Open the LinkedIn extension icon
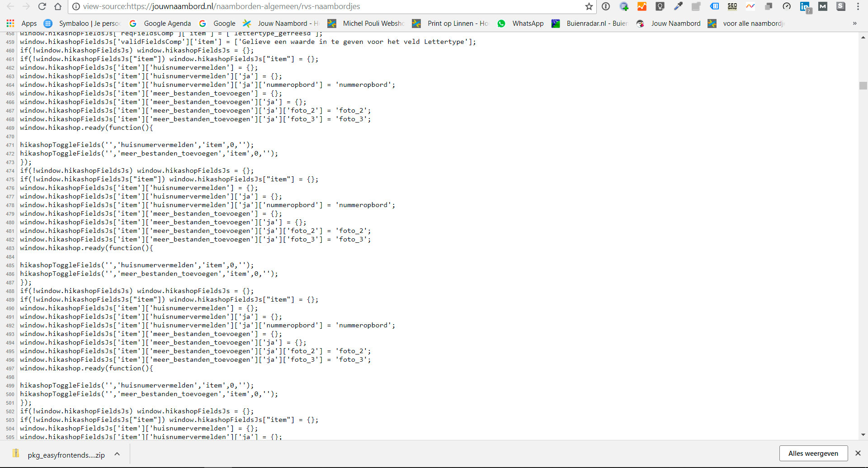Screen dimensions: 868x468 [x=805, y=7]
